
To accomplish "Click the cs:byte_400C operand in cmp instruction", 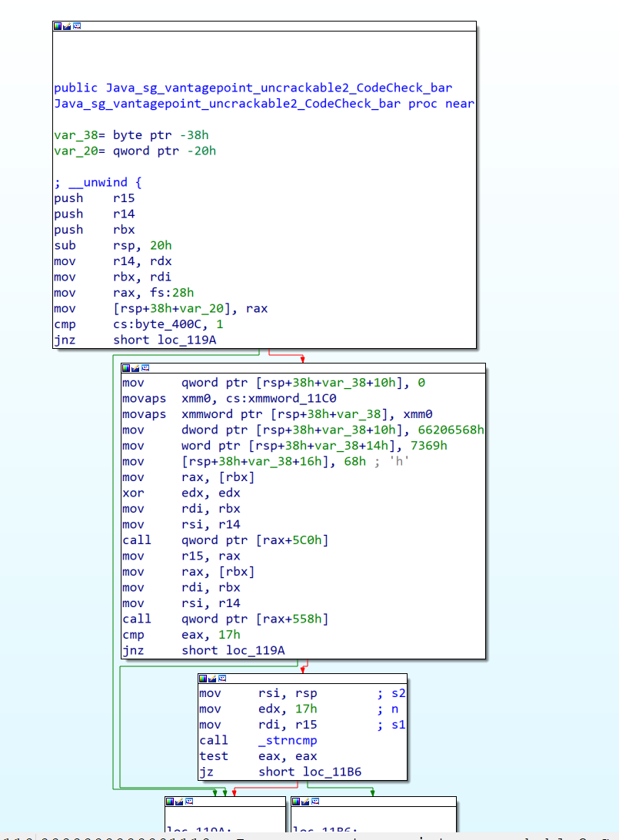I will 153,324.
